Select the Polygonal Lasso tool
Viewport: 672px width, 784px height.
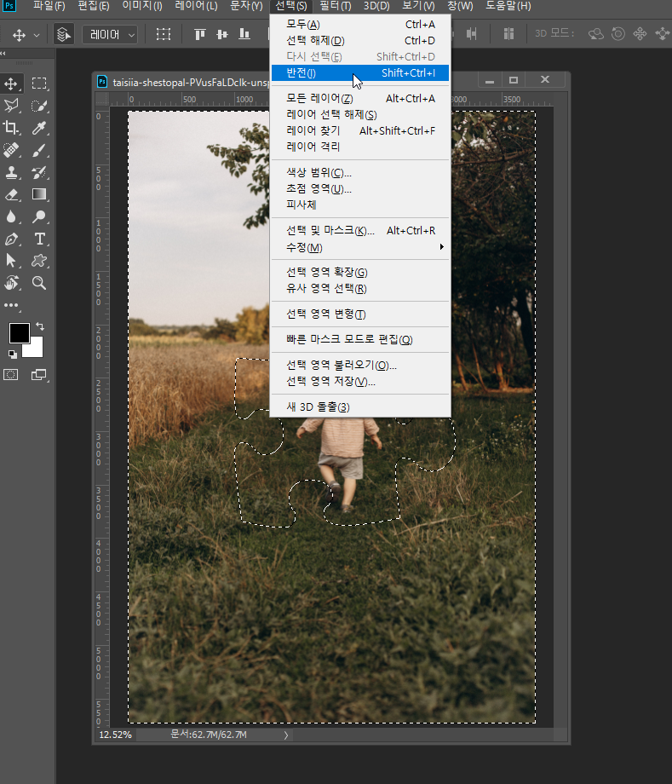(11, 106)
